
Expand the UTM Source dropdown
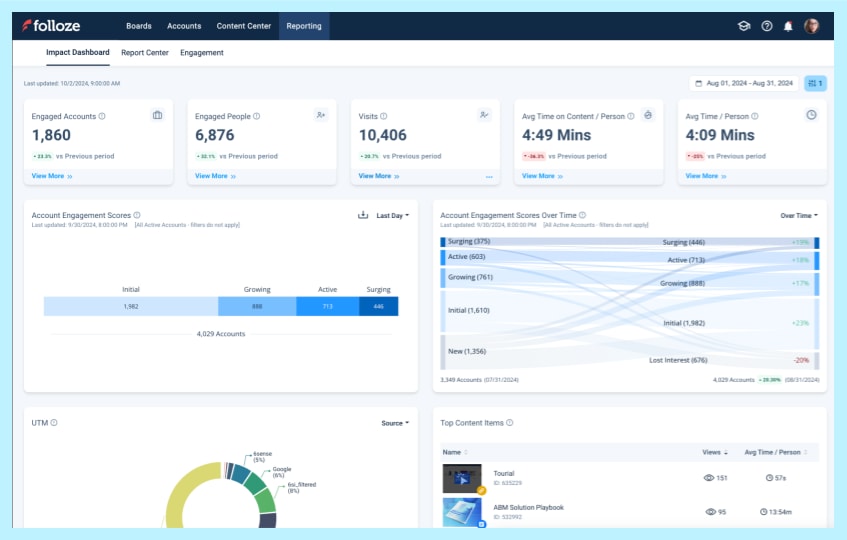[x=395, y=423]
